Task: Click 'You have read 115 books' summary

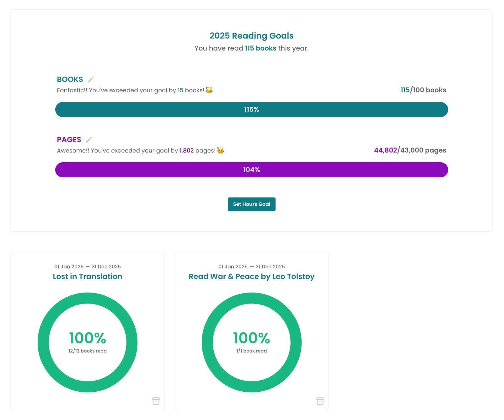Action: coord(252,48)
